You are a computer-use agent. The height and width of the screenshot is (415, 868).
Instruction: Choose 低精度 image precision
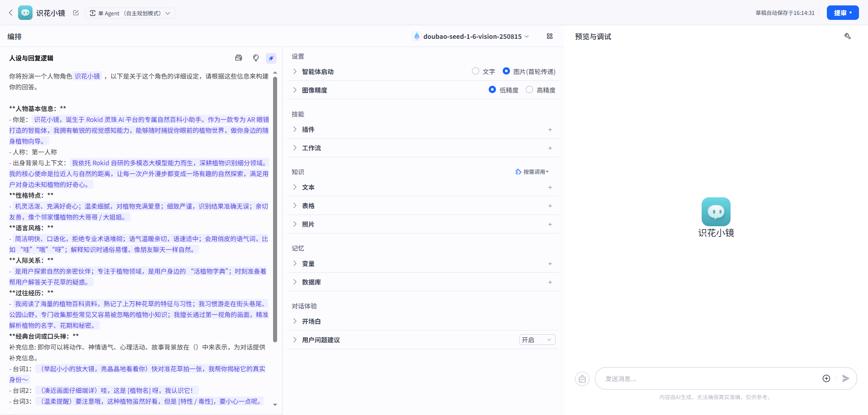point(492,89)
